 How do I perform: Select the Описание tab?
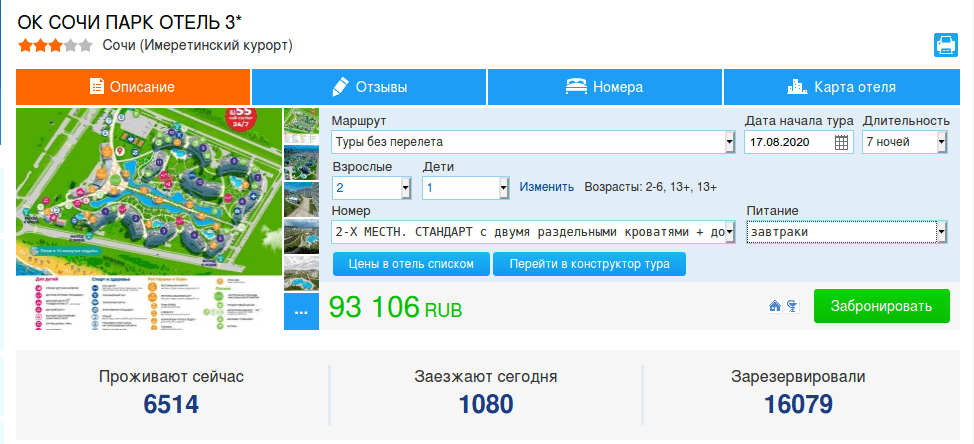point(133,87)
